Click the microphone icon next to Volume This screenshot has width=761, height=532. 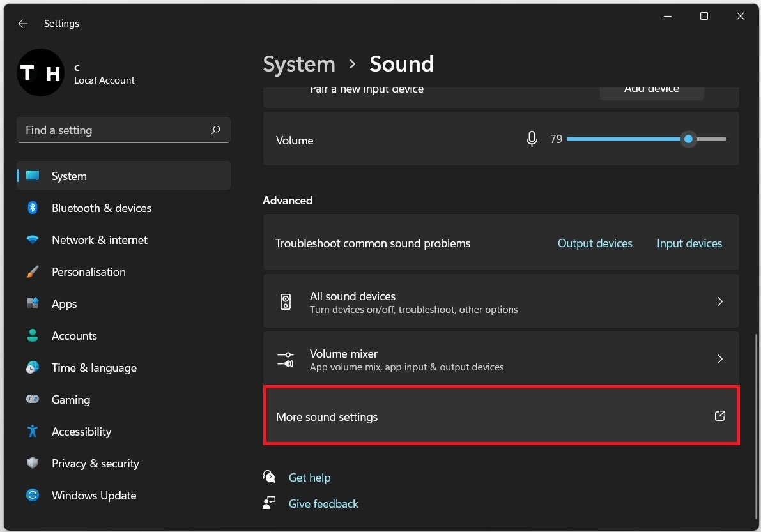[x=532, y=139]
